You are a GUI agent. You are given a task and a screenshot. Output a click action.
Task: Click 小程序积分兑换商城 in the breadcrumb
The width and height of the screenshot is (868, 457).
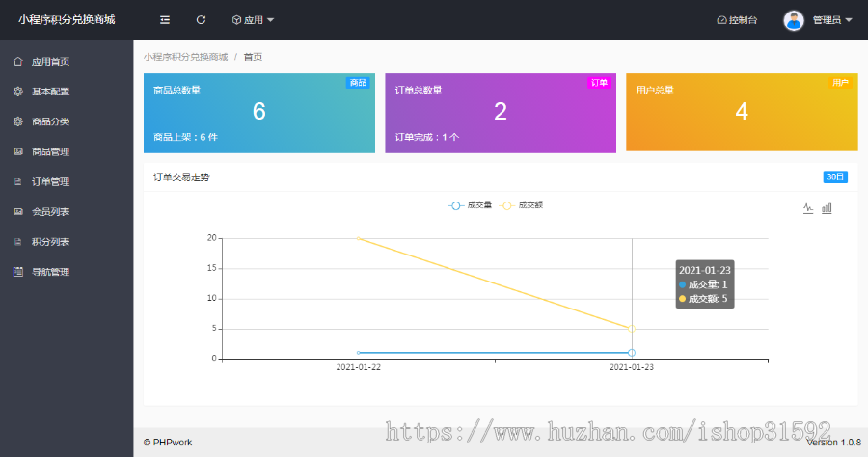coord(185,57)
